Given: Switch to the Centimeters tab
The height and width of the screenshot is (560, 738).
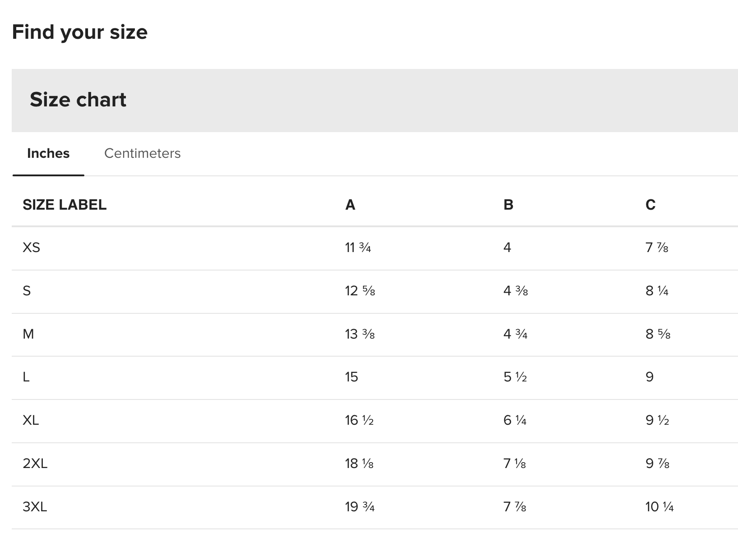Looking at the screenshot, I should 142,153.
